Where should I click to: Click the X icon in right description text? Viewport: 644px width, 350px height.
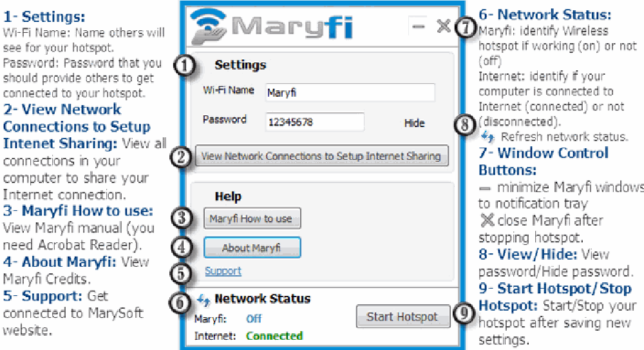[x=487, y=220]
